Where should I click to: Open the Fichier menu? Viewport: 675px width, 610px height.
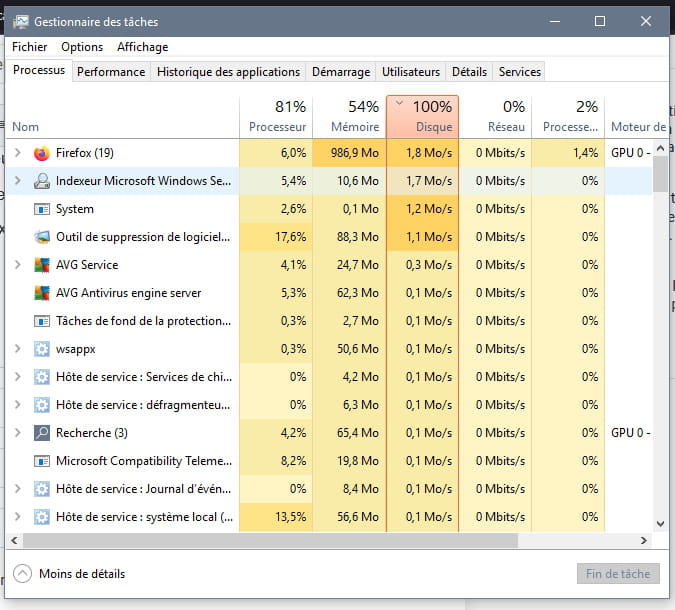29,47
